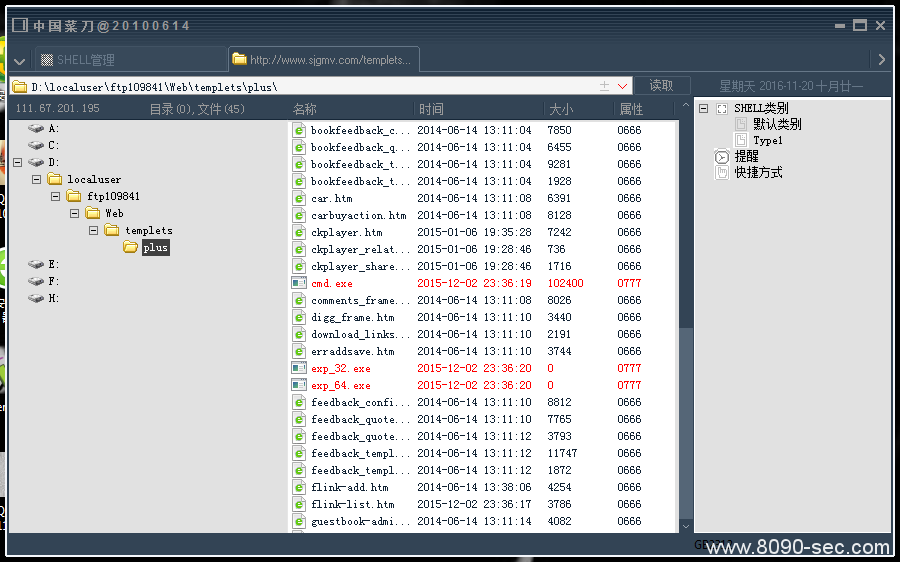Click the ckplayer.htm size value 7242
The image size is (900, 562).
(x=559, y=232)
